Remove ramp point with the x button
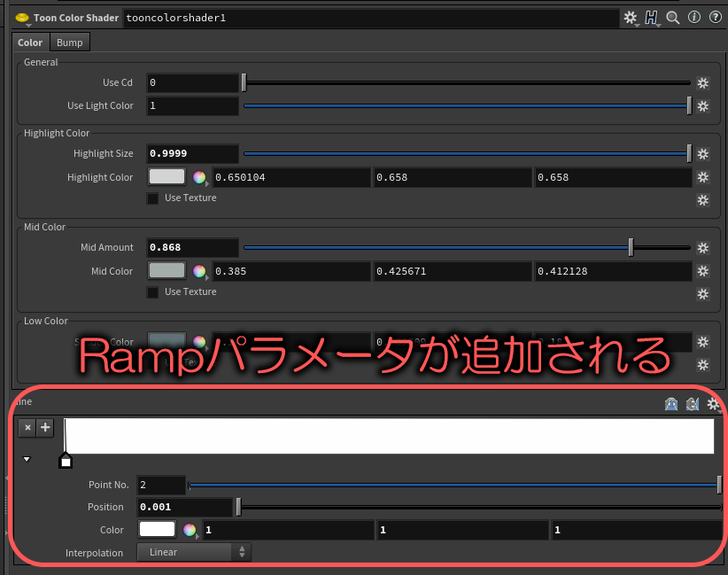Viewport: 728px width, 575px height. coord(27,428)
